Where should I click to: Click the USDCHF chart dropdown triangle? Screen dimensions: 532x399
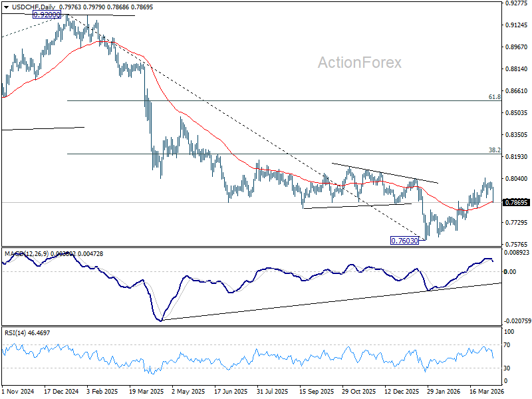pos(7,7)
